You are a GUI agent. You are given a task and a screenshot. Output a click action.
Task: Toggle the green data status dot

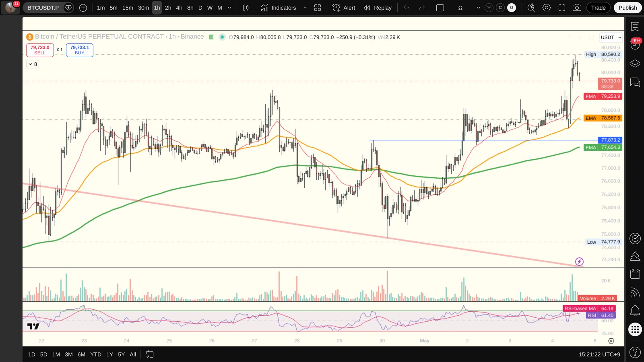pos(222,37)
